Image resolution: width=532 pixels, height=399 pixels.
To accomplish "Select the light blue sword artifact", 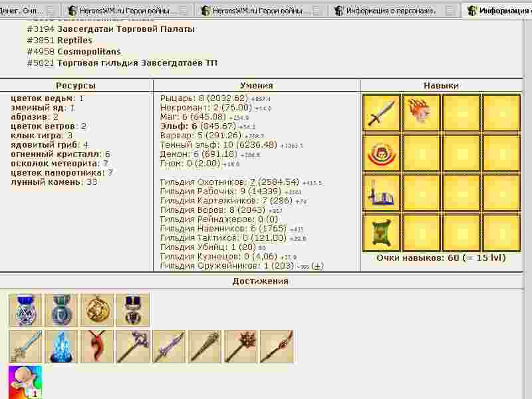I will [x=25, y=346].
